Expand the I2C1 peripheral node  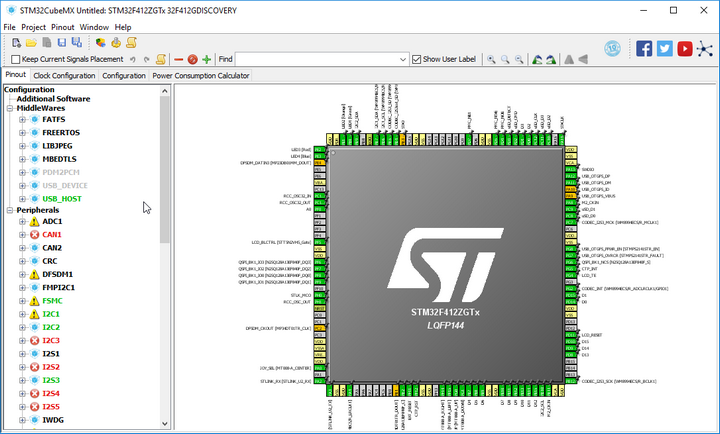pos(22,314)
